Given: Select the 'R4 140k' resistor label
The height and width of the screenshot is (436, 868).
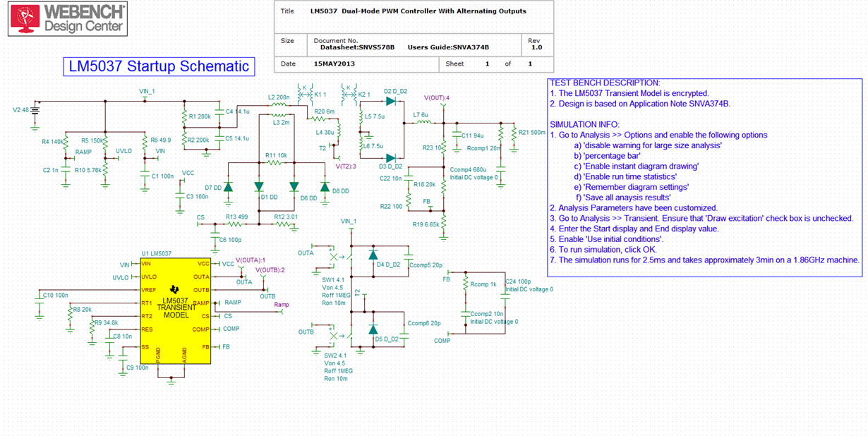Looking at the screenshot, I should [52, 141].
